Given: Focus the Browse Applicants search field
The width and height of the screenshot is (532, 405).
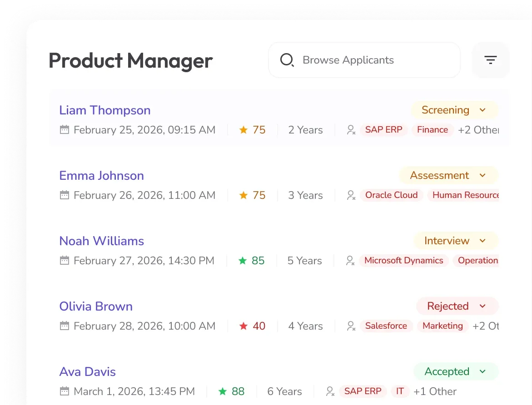Looking at the screenshot, I should [x=364, y=60].
